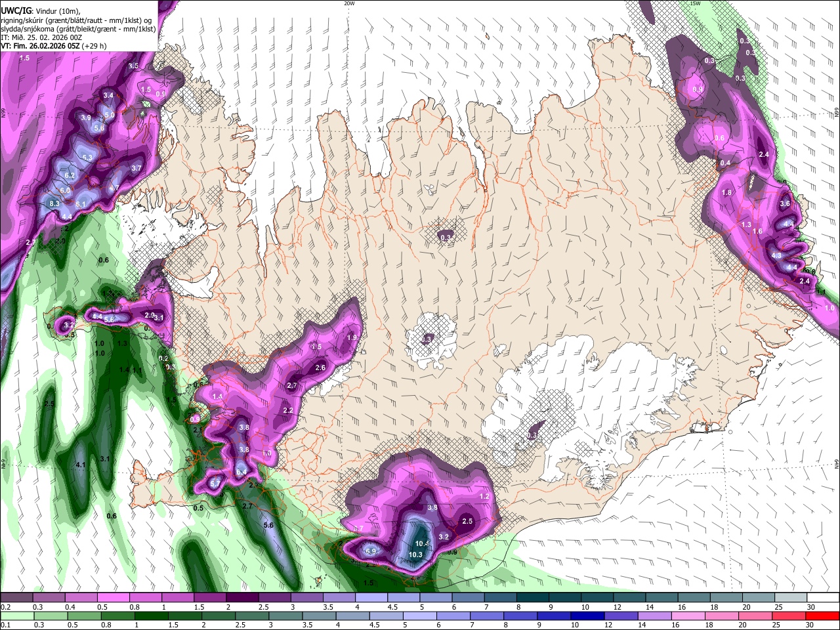Image resolution: width=840 pixels, height=630 pixels.
Task: Click the "1.2" value label
Action: tap(485, 496)
